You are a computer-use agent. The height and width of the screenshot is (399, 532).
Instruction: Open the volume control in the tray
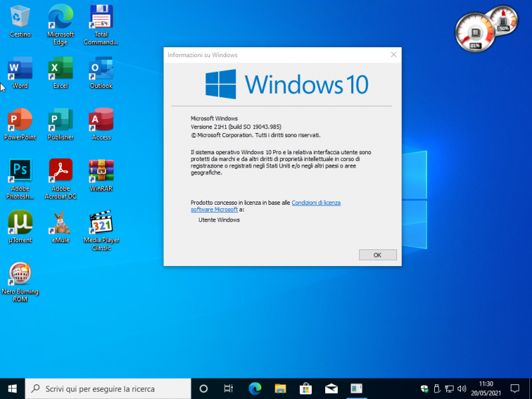click(x=462, y=388)
